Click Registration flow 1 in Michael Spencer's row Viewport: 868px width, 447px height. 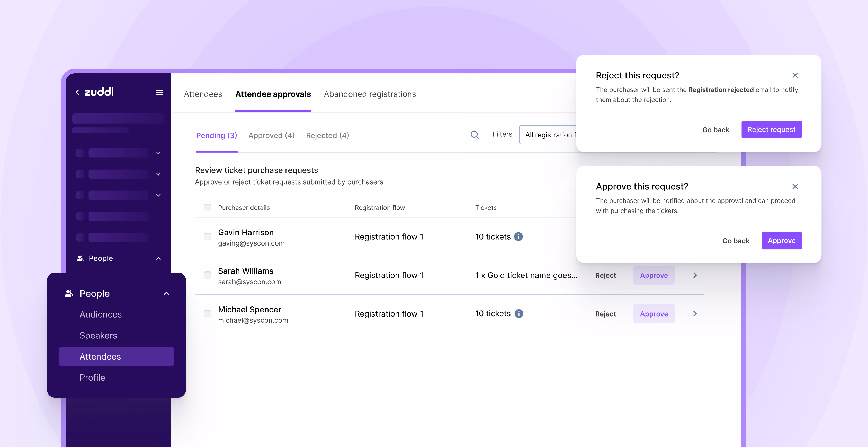pyautogui.click(x=389, y=314)
